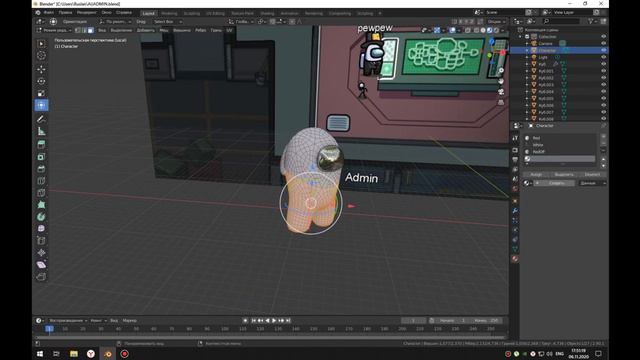
Task: Select the Select Box tool
Action: click(41, 44)
